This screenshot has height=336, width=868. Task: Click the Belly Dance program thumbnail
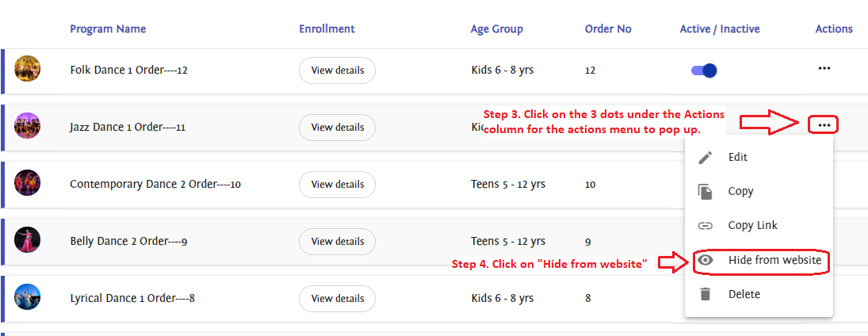coord(28,240)
